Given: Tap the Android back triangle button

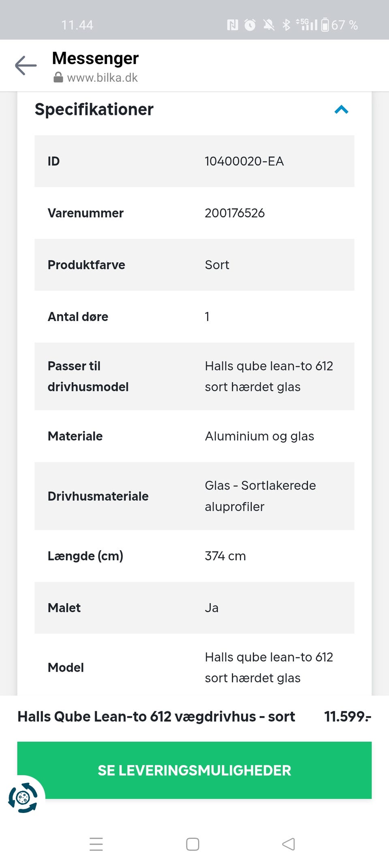Looking at the screenshot, I should (x=289, y=844).
